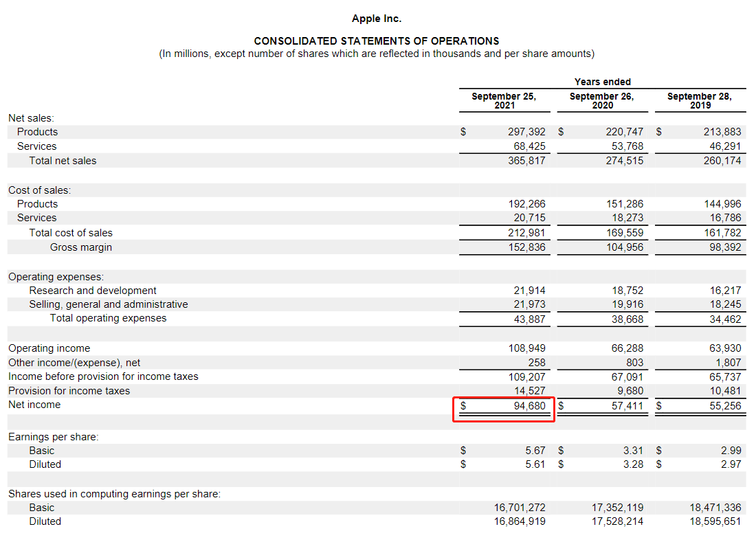Select the Operating income row label

coord(49,348)
